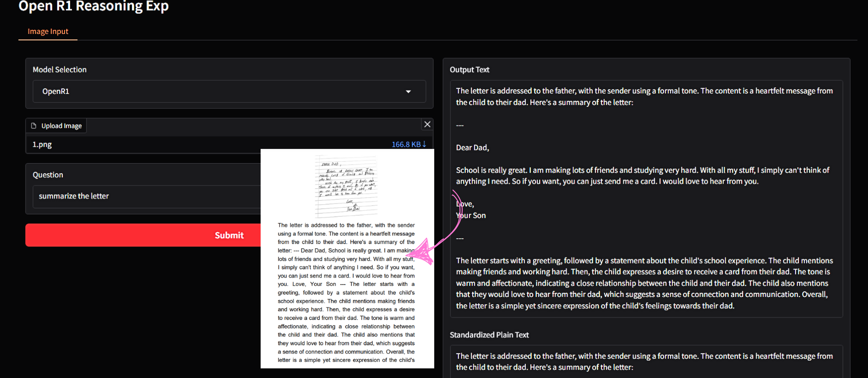Click the Open R1 Reasoning Exp title
This screenshot has height=378, width=868.
[x=93, y=6]
